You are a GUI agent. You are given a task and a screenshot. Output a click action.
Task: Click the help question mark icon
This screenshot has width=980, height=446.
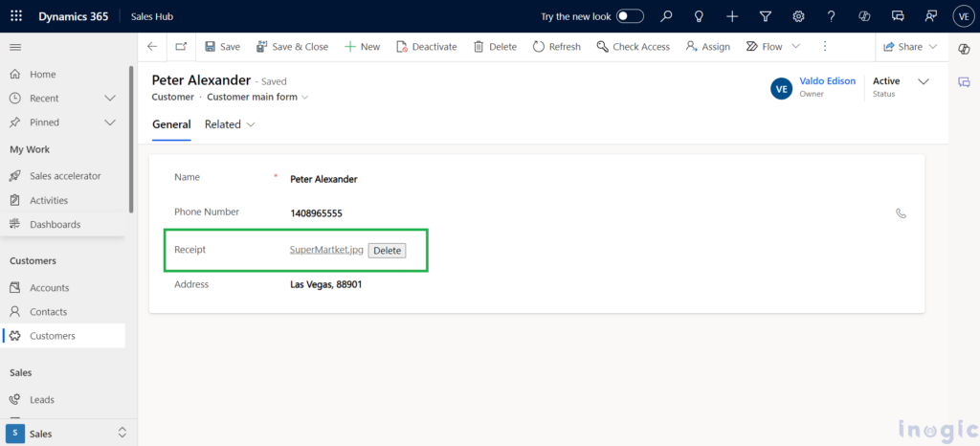[x=831, y=16]
